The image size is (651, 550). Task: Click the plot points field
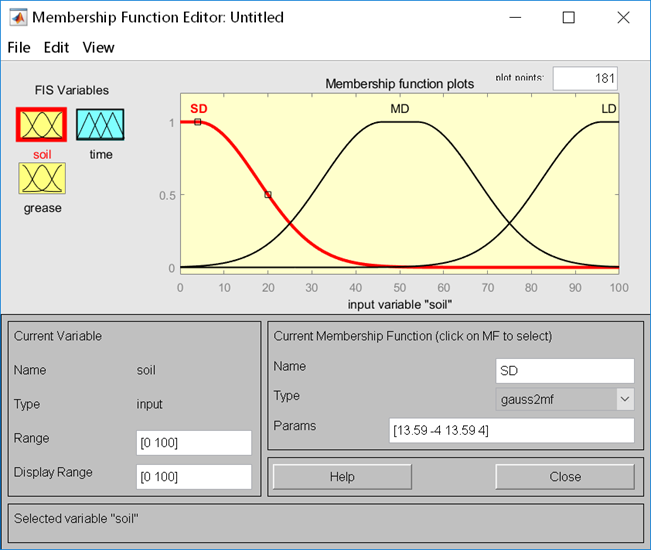coord(585,78)
